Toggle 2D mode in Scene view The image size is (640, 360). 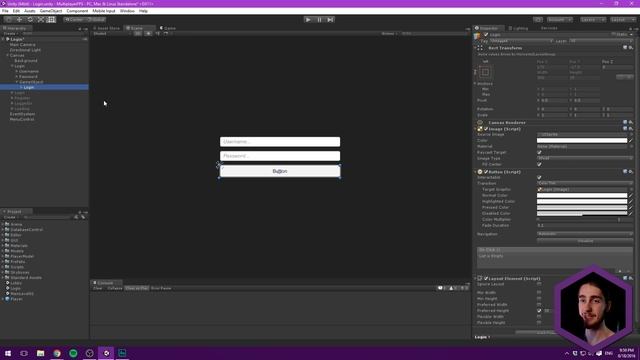(138, 33)
